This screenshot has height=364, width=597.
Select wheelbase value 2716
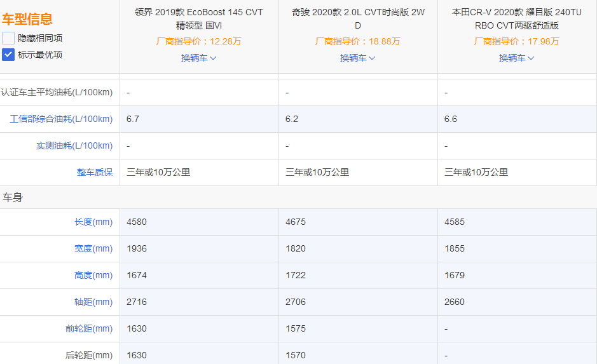(137, 302)
